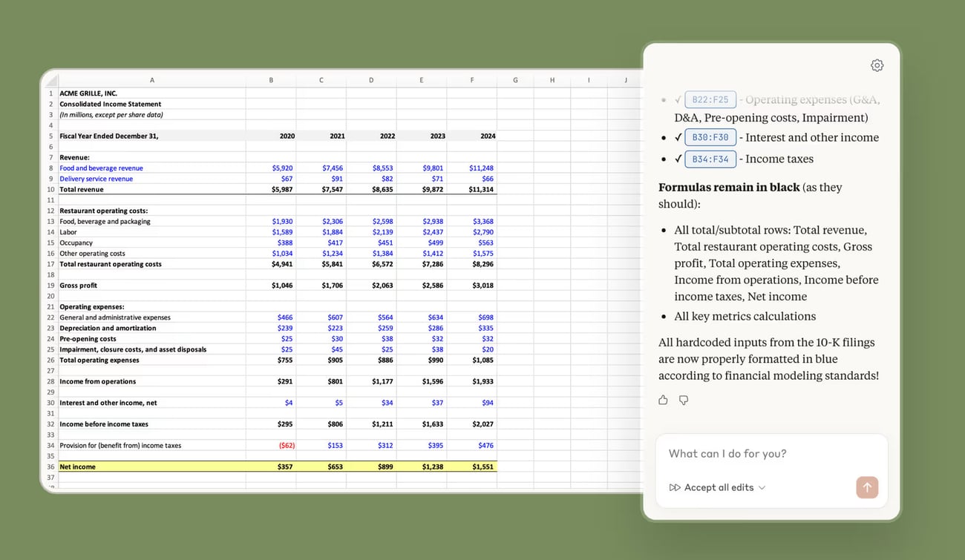Select row 36 header
The image size is (965, 560).
[x=50, y=467]
